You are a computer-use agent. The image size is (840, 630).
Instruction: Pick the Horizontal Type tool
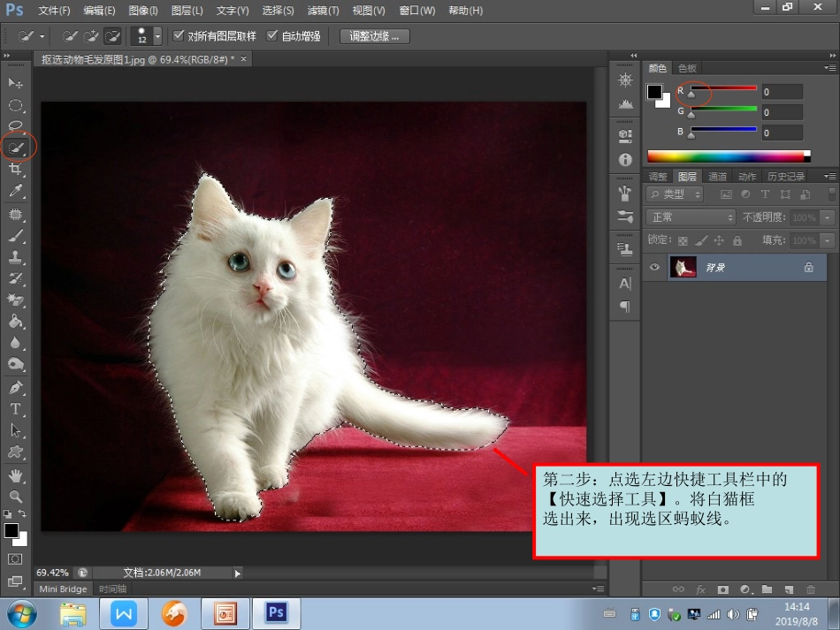16,409
